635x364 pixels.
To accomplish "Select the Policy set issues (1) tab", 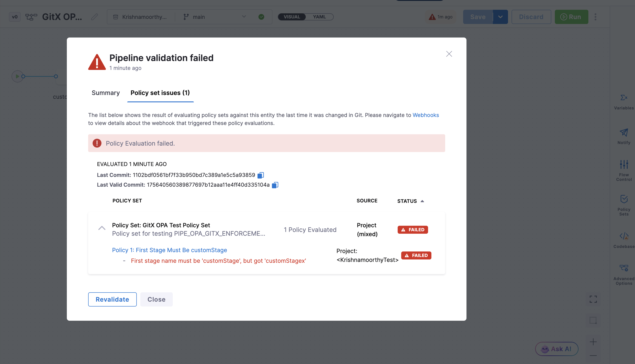I will pyautogui.click(x=160, y=93).
